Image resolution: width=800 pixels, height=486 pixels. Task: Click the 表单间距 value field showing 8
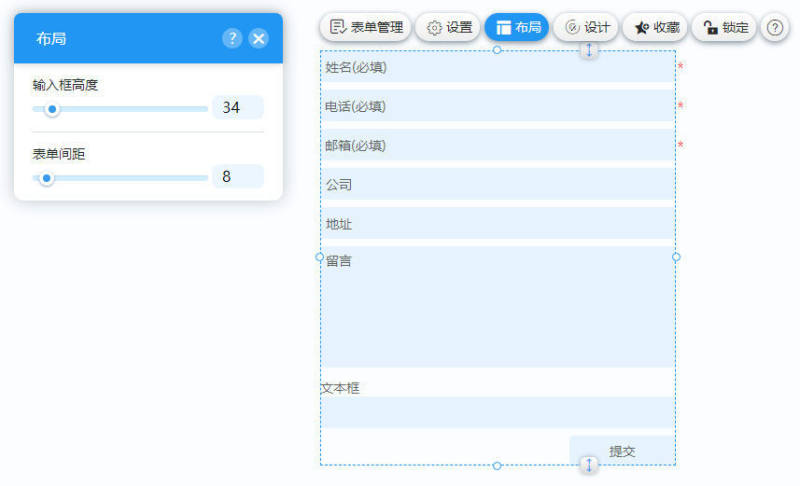[237, 177]
